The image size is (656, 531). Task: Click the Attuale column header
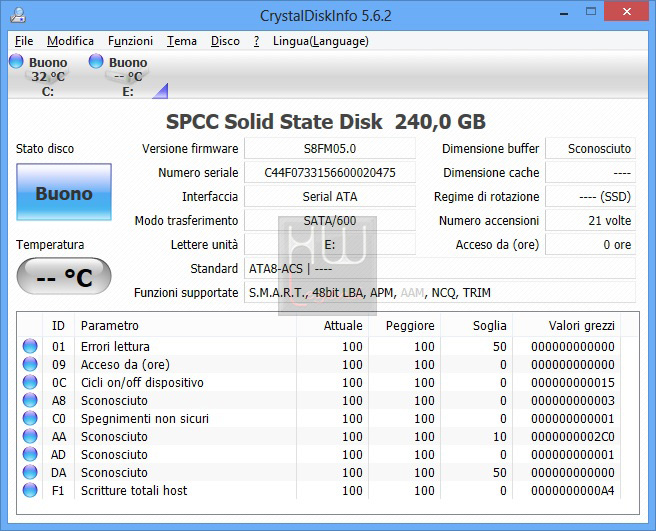coord(333,326)
